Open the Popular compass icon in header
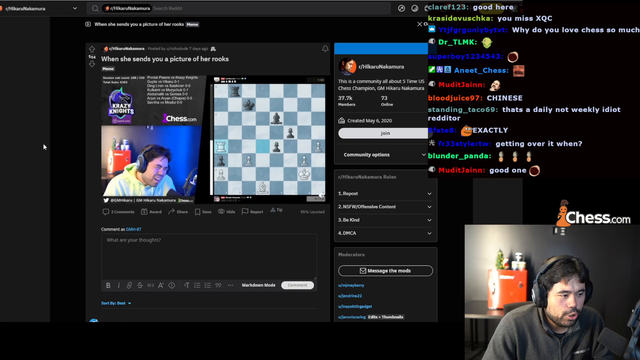 coord(401,8)
